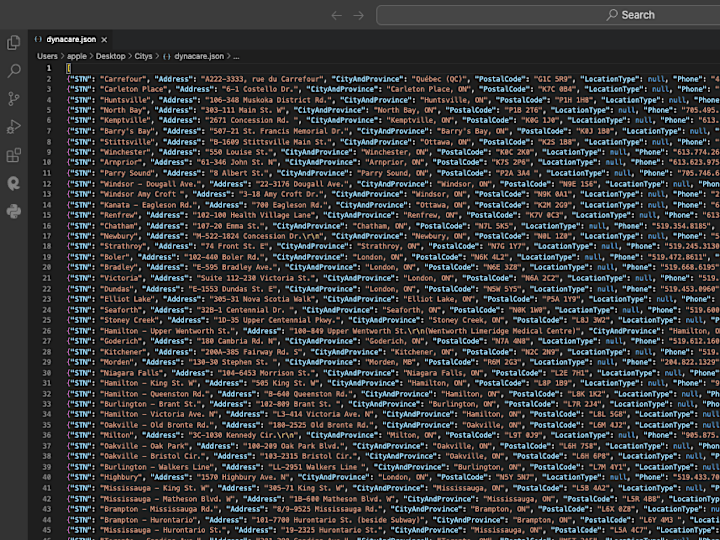Image resolution: width=720 pixels, height=540 pixels.
Task: Click "Hamilton - Queenston Rd." STN value
Action: click(155, 394)
